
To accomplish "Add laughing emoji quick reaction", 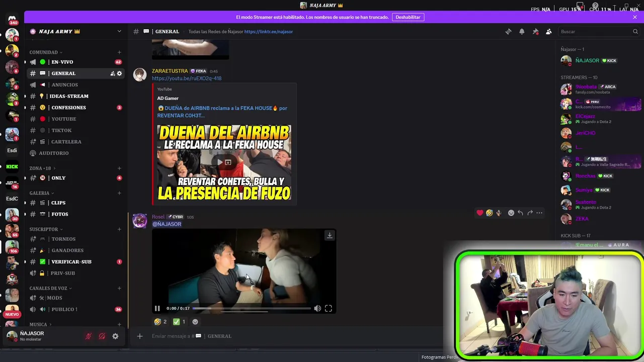I will click(489, 213).
